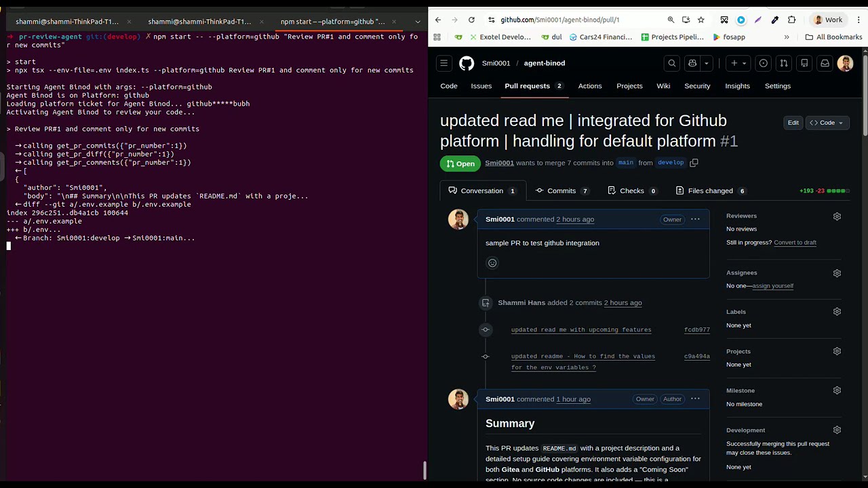
Task: Open the Wiki repository tab
Action: 663,86
